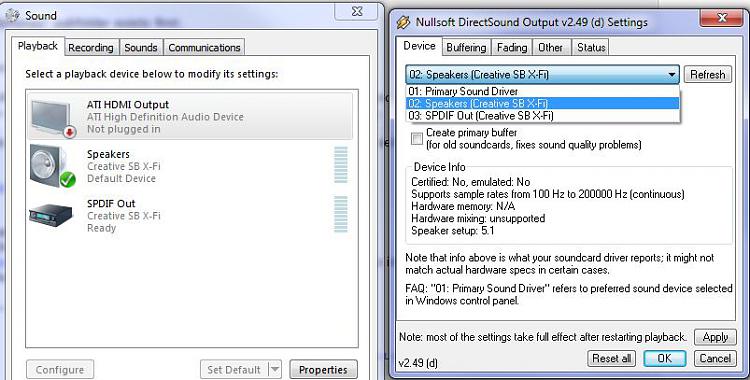
Task: Switch to the Recording tab
Action: point(91,47)
